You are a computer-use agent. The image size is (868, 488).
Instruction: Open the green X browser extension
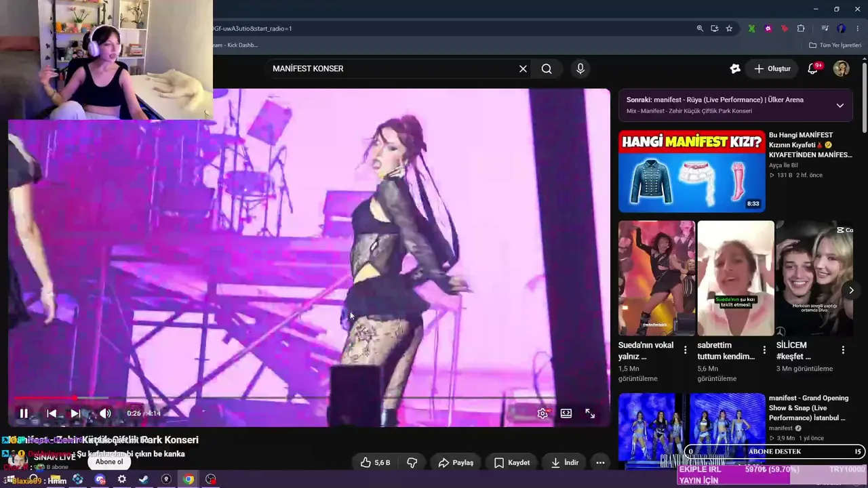pos(751,28)
